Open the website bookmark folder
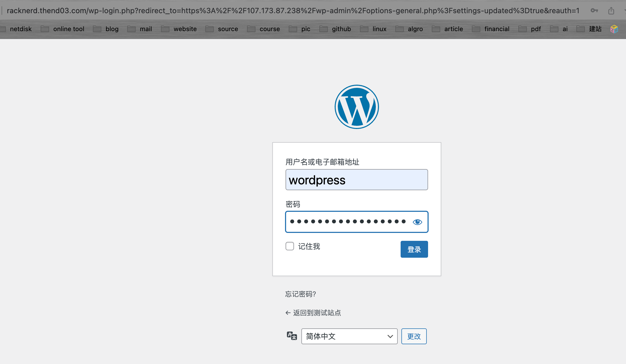 point(179,29)
